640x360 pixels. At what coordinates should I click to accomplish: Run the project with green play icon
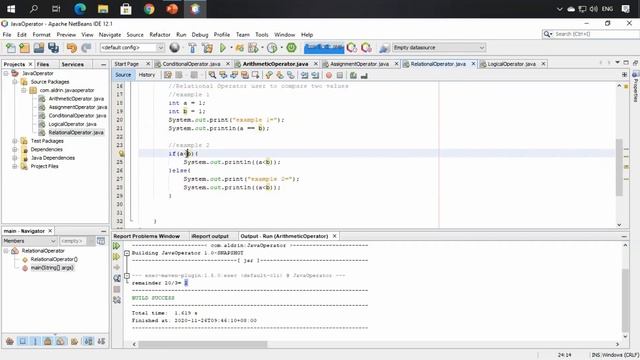(x=223, y=48)
